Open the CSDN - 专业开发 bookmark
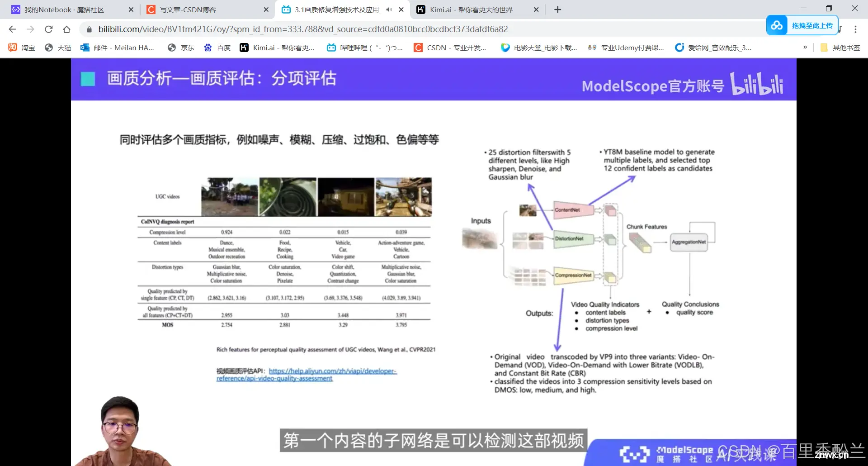 click(450, 48)
